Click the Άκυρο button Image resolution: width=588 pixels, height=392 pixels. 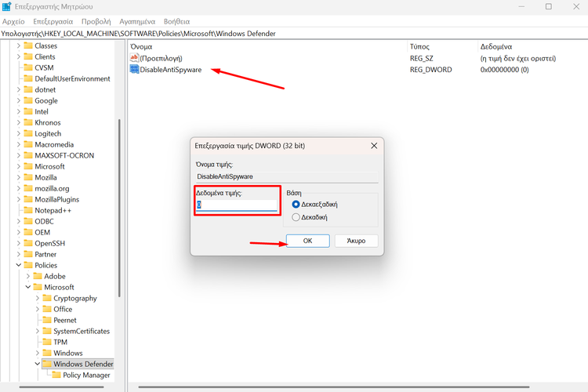point(356,241)
